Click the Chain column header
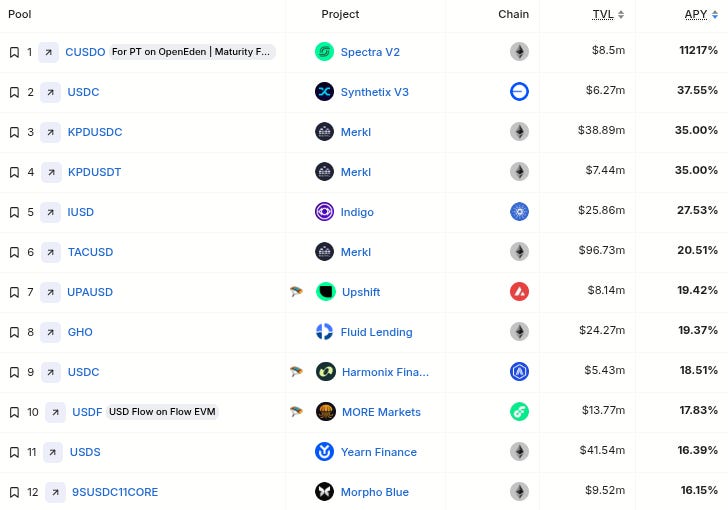The image size is (728, 510). tap(514, 14)
